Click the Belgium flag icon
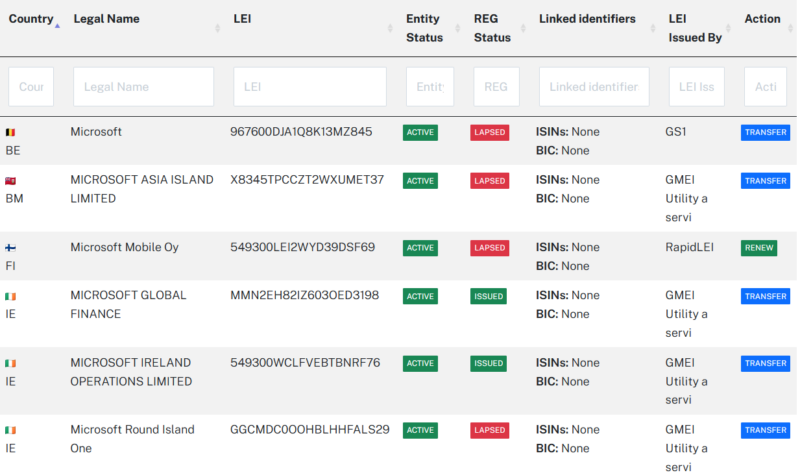 coord(10,133)
